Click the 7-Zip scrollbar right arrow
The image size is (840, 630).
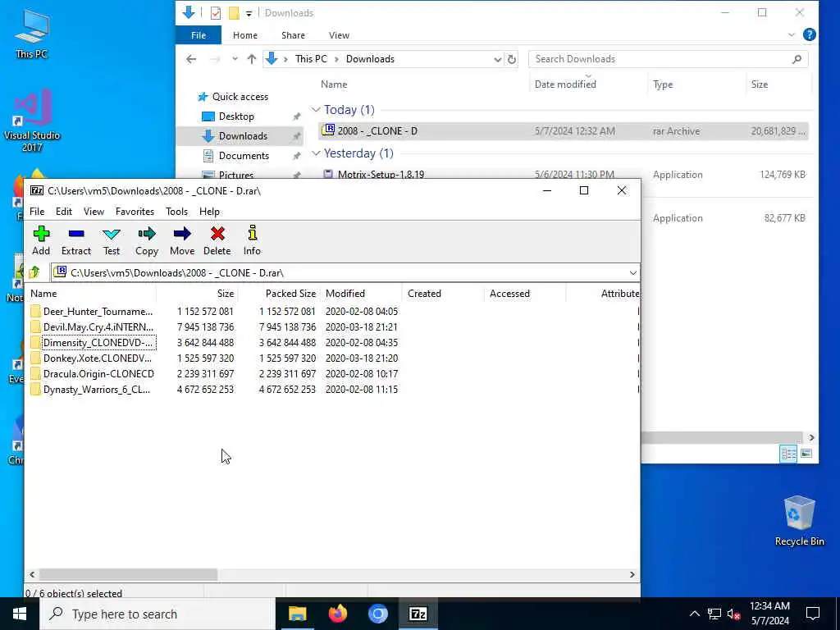pyautogui.click(x=632, y=575)
